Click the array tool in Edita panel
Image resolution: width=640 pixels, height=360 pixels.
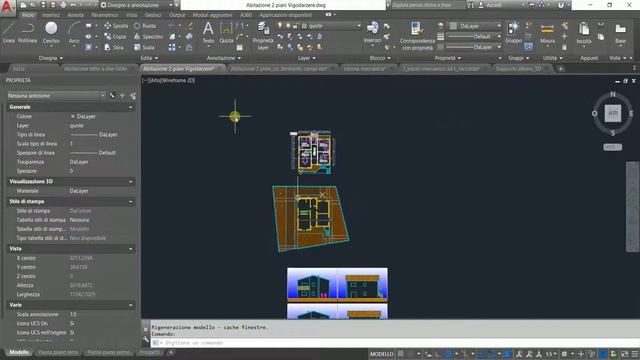[172, 47]
